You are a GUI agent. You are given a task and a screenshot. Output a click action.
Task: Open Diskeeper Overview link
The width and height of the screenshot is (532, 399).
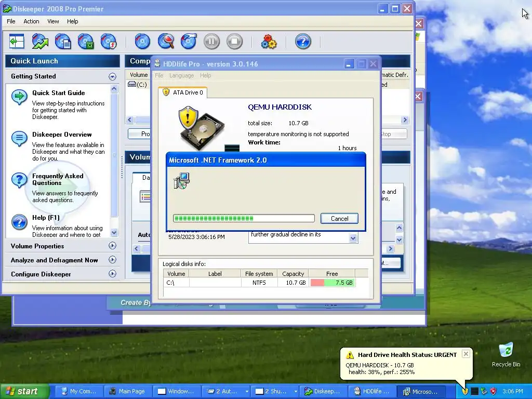(x=62, y=135)
